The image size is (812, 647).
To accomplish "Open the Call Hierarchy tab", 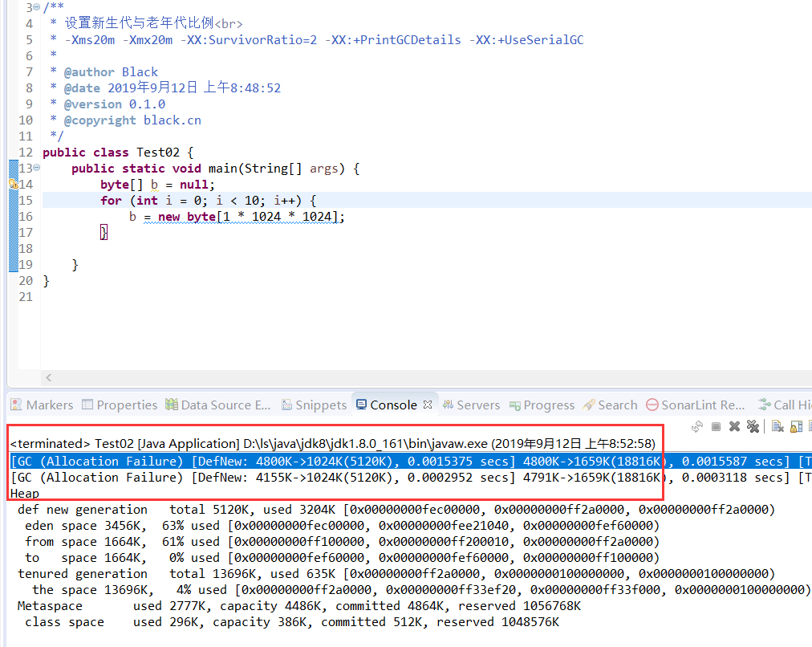I will (785, 405).
